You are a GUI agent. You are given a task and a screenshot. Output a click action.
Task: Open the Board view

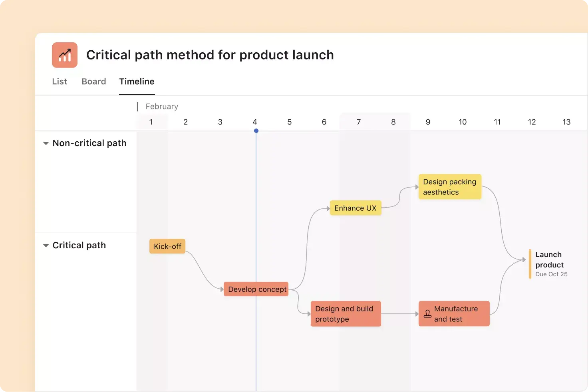(93, 81)
